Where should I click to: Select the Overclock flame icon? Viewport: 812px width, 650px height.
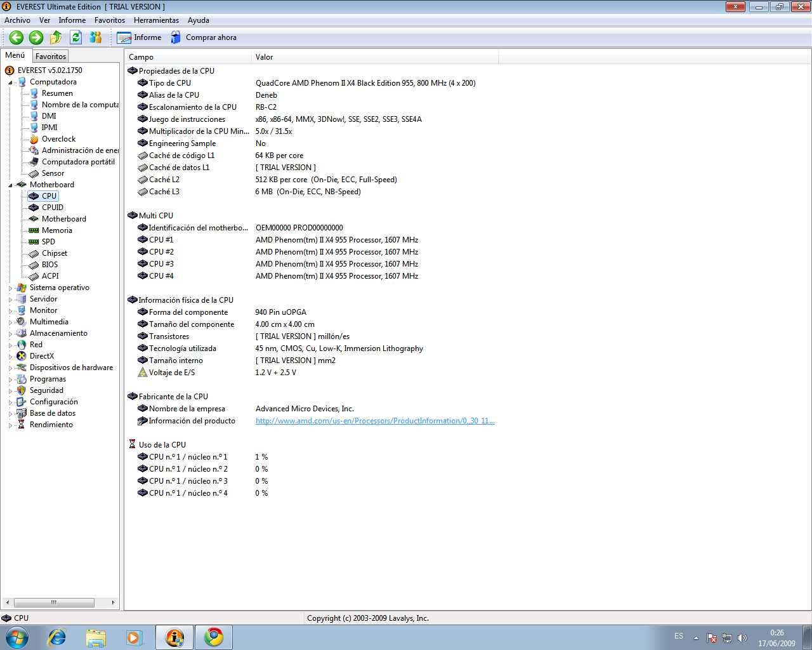coord(34,139)
